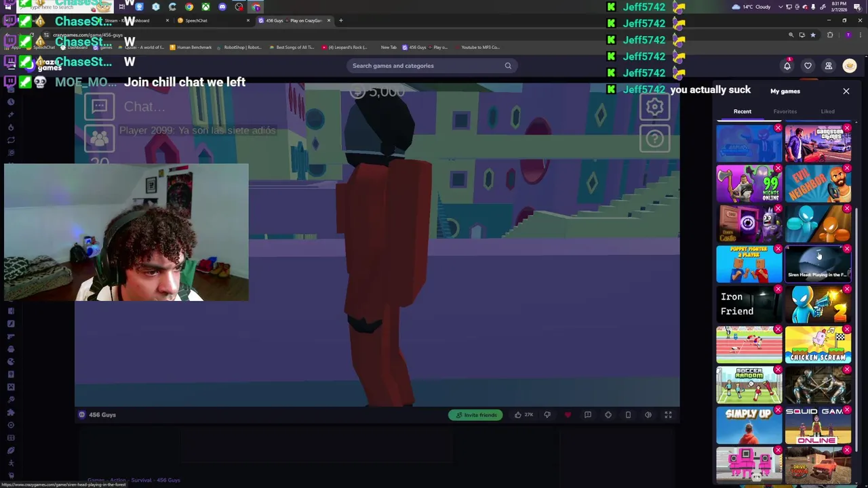Remove Siren Head from recent list

pos(847,249)
